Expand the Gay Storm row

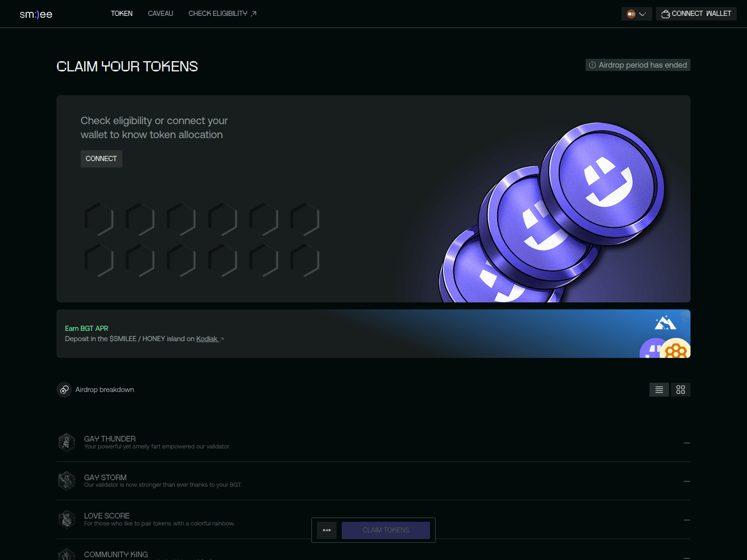point(686,481)
